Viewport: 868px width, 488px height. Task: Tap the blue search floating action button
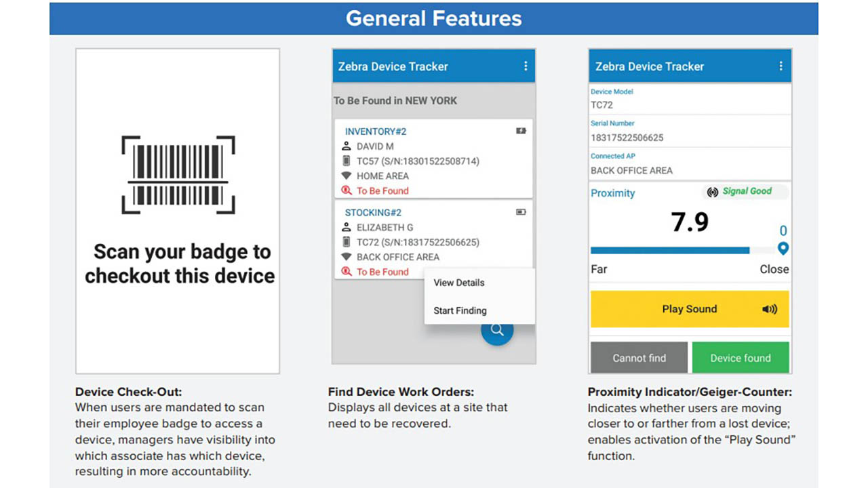pos(497,330)
